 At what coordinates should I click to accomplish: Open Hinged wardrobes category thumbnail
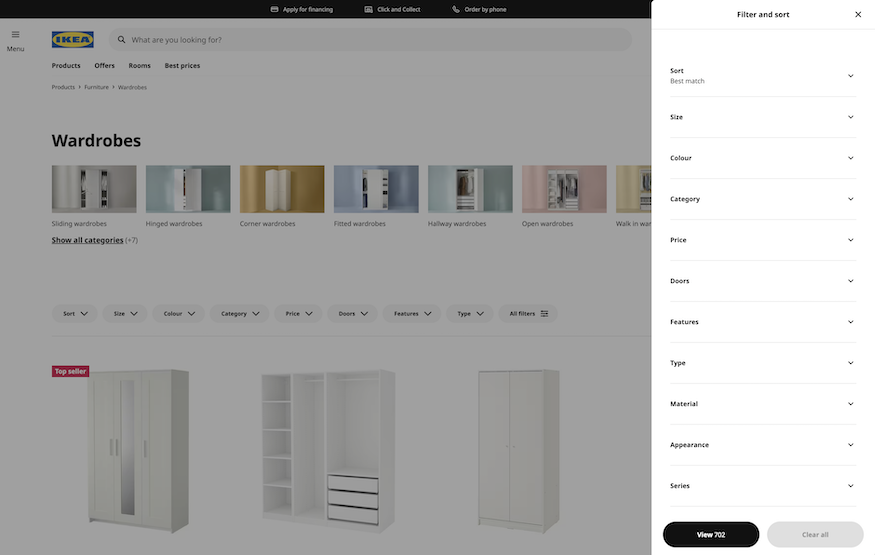188,189
